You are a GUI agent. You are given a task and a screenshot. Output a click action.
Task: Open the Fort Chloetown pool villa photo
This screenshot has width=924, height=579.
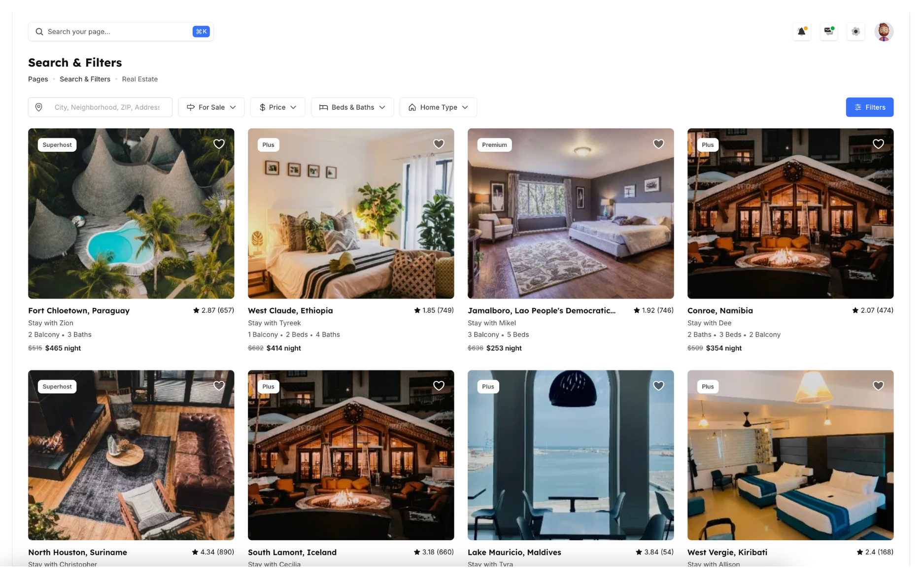pyautogui.click(x=131, y=213)
